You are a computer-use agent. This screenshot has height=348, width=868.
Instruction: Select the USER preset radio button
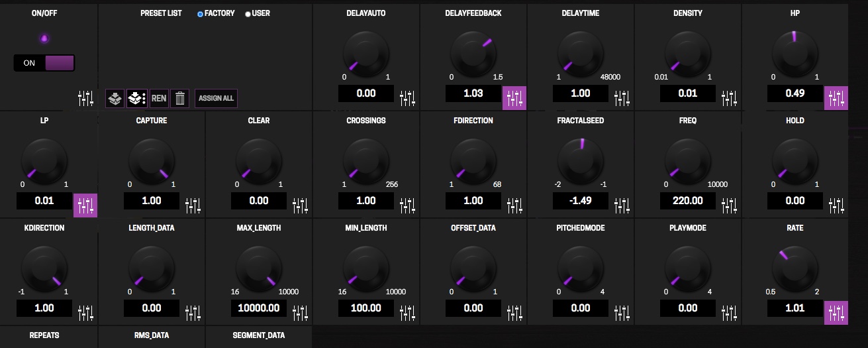[248, 14]
